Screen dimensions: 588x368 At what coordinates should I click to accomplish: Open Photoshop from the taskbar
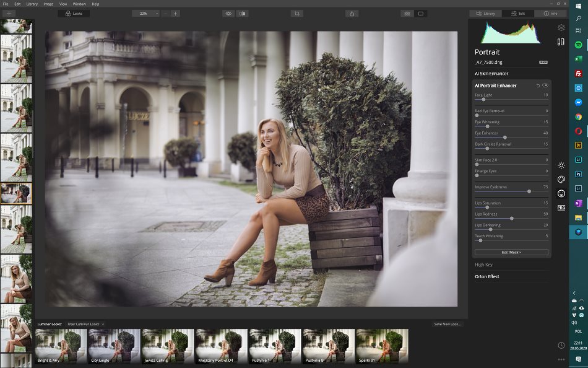[x=578, y=174]
